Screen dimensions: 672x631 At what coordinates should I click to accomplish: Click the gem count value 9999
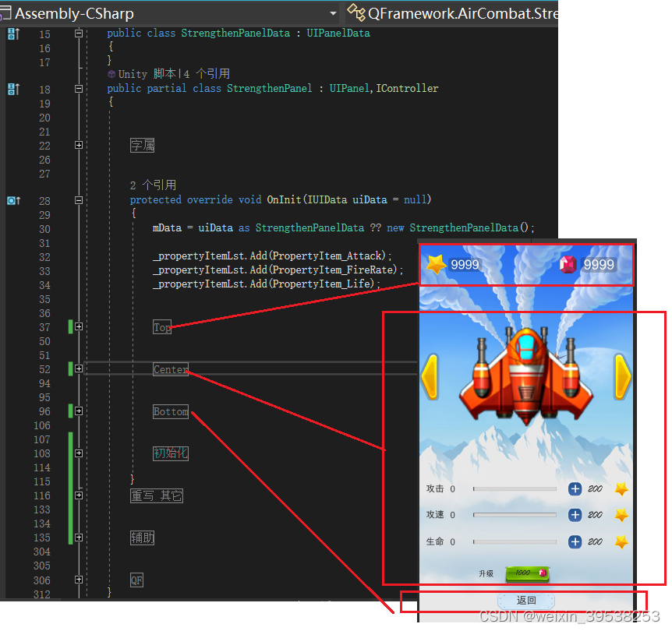pos(599,265)
